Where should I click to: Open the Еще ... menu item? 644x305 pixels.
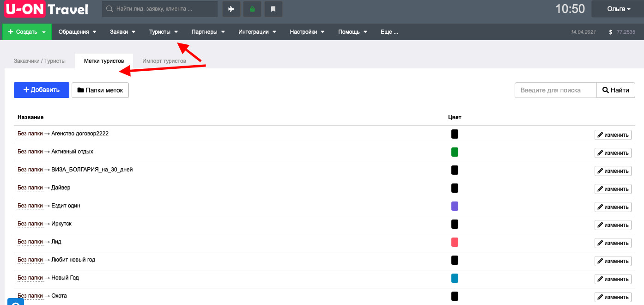[389, 32]
